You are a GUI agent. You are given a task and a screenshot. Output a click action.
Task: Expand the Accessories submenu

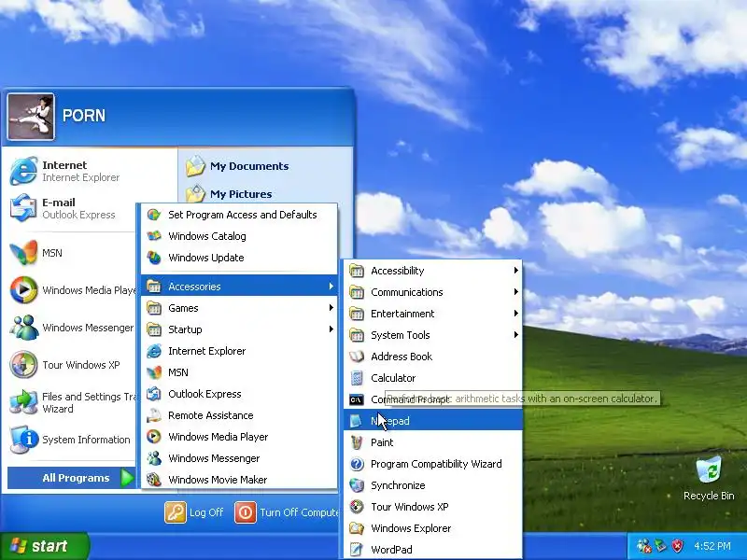click(239, 287)
